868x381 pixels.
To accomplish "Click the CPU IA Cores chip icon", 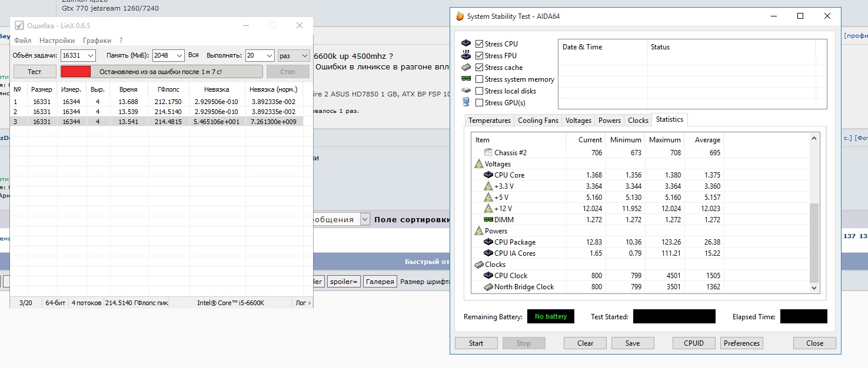I will [x=488, y=253].
